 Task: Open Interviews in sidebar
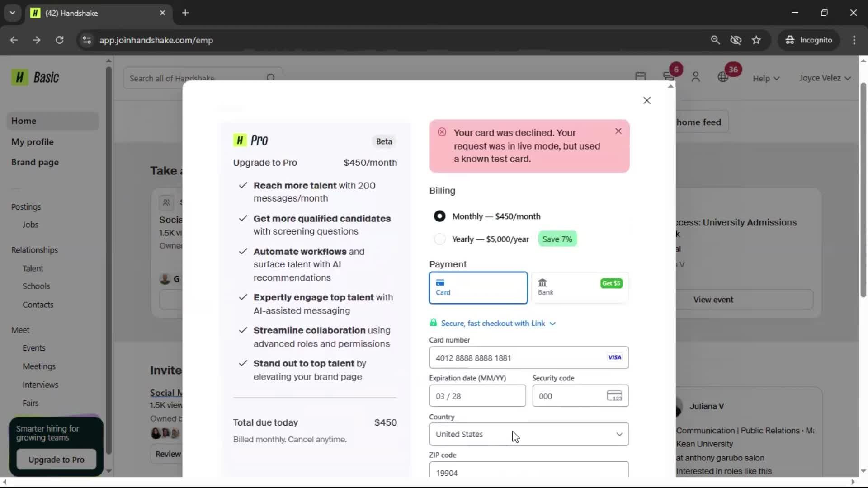(x=40, y=385)
